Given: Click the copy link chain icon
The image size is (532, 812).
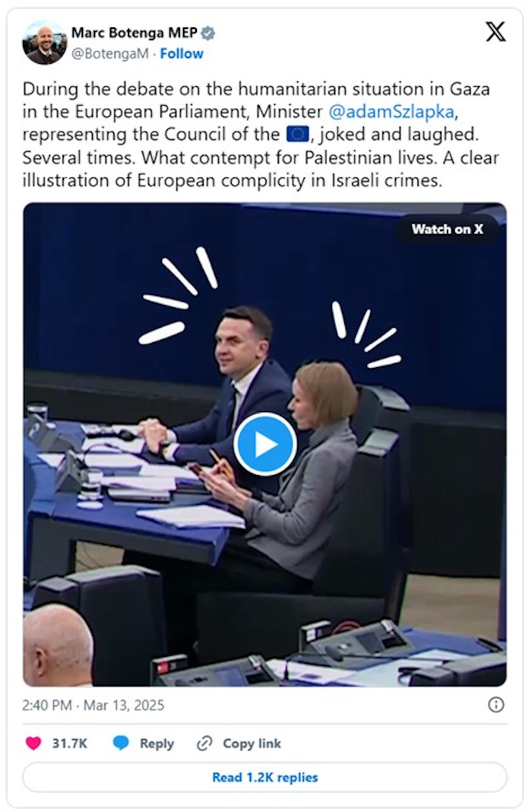Looking at the screenshot, I should click(204, 744).
